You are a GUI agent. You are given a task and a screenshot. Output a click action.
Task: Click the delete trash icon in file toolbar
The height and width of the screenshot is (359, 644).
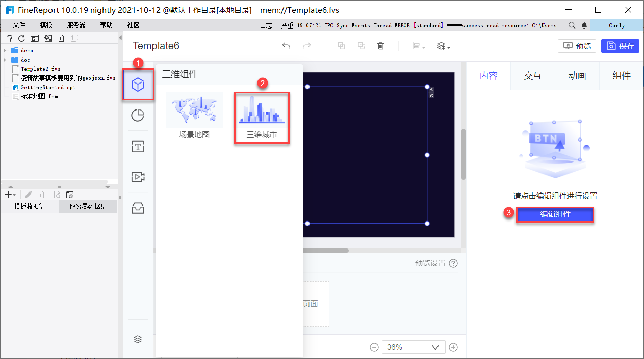[61, 38]
